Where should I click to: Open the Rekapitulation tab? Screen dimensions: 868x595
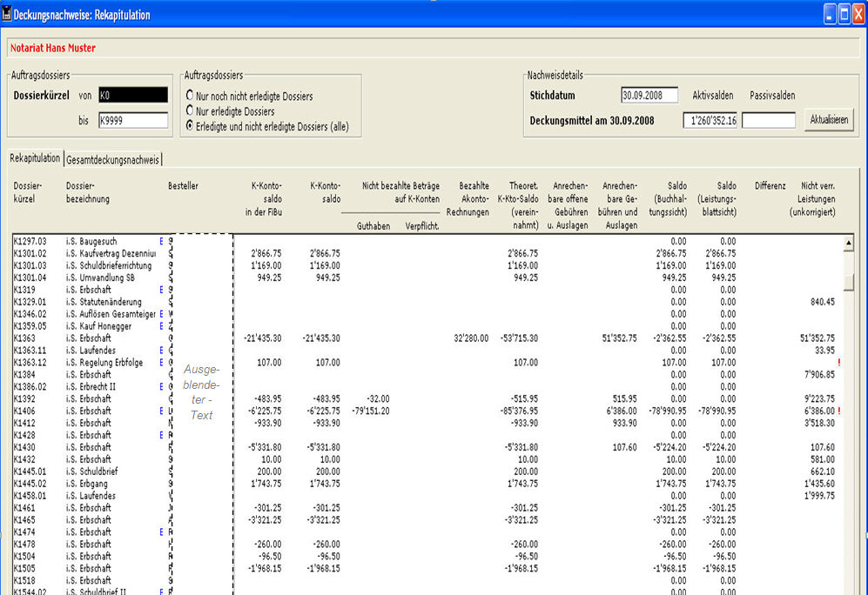[35, 158]
